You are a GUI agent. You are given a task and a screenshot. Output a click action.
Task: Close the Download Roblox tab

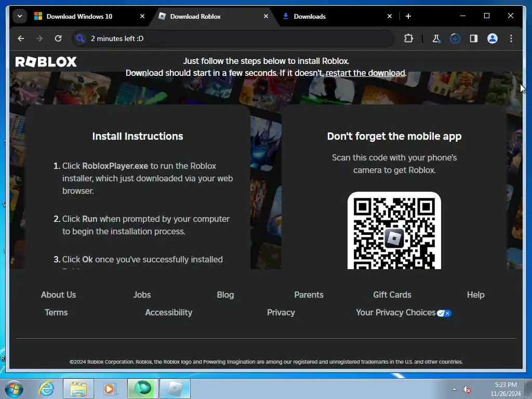tap(266, 16)
